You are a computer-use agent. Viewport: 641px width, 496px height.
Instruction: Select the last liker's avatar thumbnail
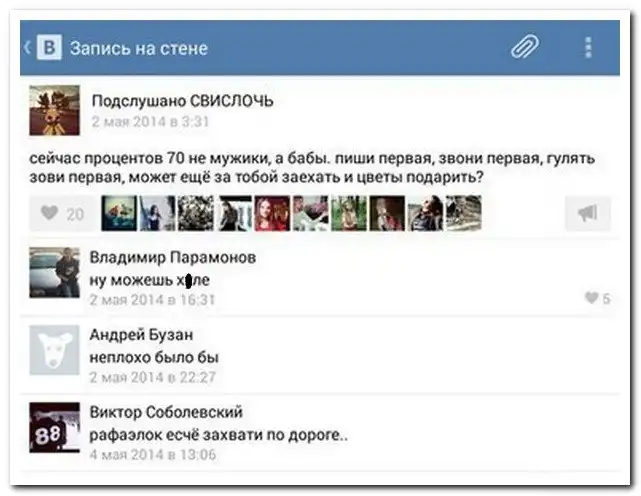click(x=463, y=213)
